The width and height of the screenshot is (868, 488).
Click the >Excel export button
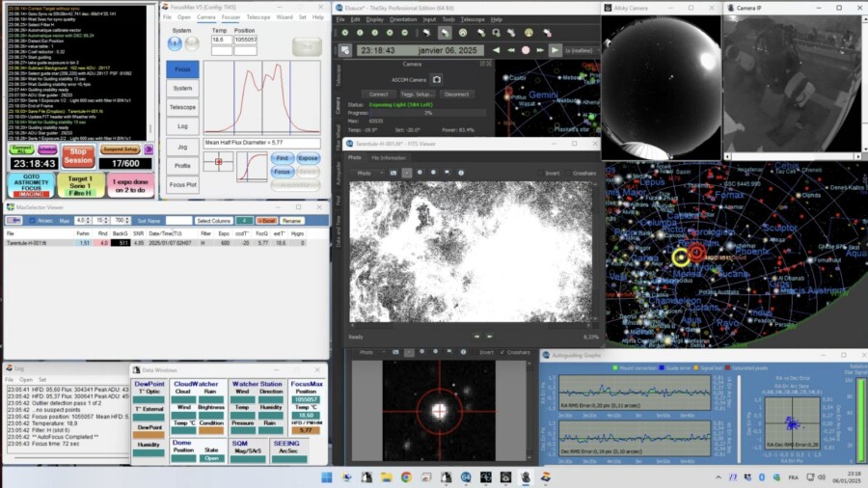pos(266,221)
